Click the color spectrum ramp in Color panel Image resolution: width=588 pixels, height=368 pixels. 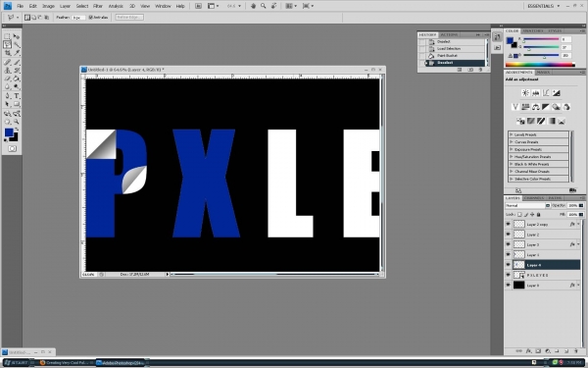pos(540,65)
